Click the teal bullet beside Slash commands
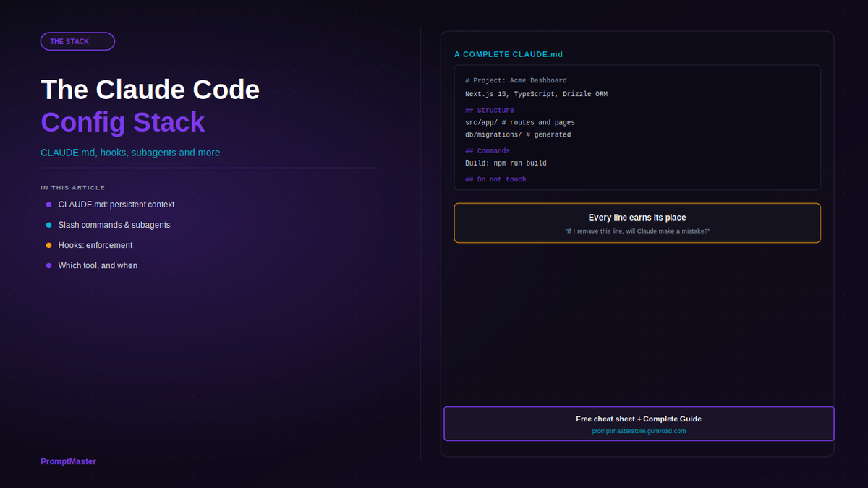 [x=49, y=225]
